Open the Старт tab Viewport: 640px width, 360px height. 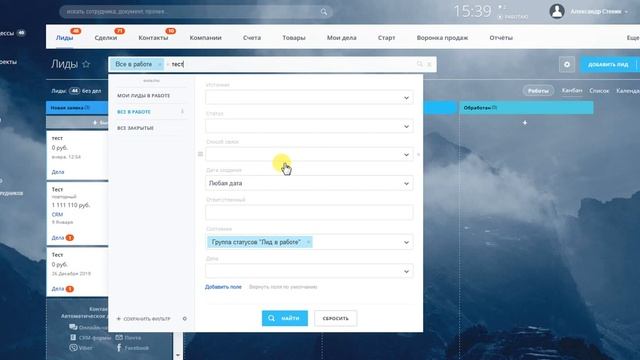click(x=387, y=38)
